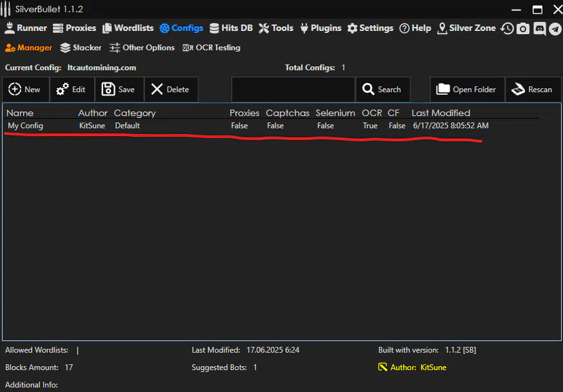Click the SilverBullet bullets logo icon

pos(5,9)
